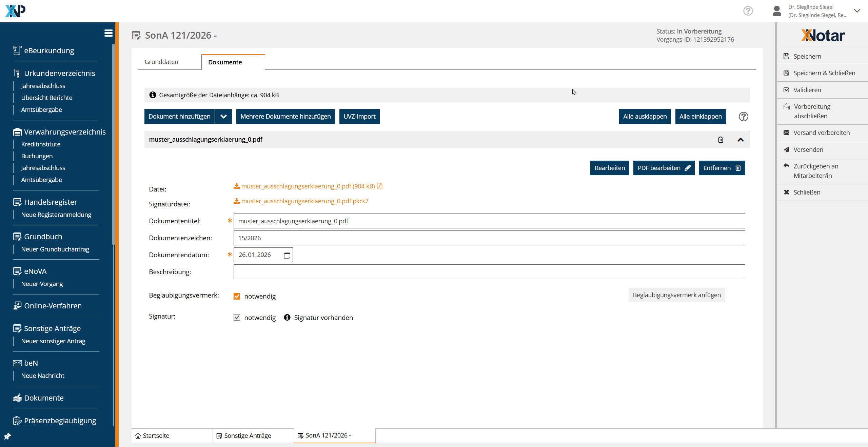Viewport: 868px width, 447px height.
Task: Click the PDF preview icon next to file link
Action: click(380, 186)
